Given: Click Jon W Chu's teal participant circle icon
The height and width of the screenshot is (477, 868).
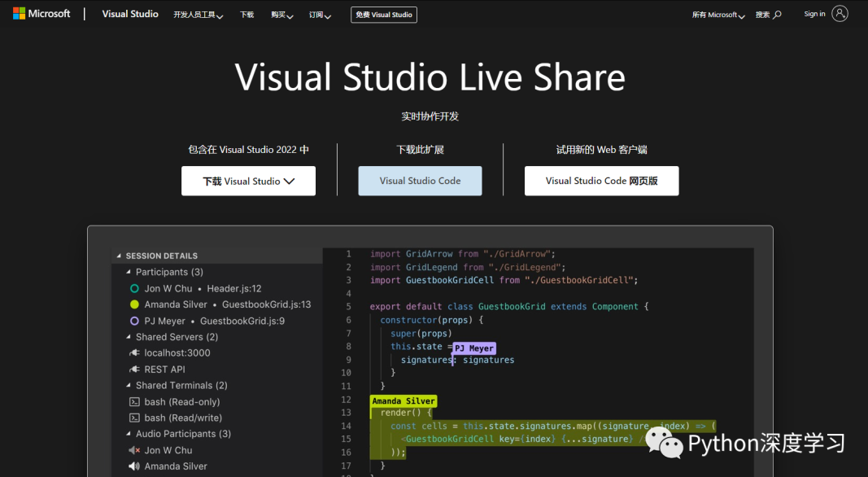Looking at the screenshot, I should coord(134,289).
